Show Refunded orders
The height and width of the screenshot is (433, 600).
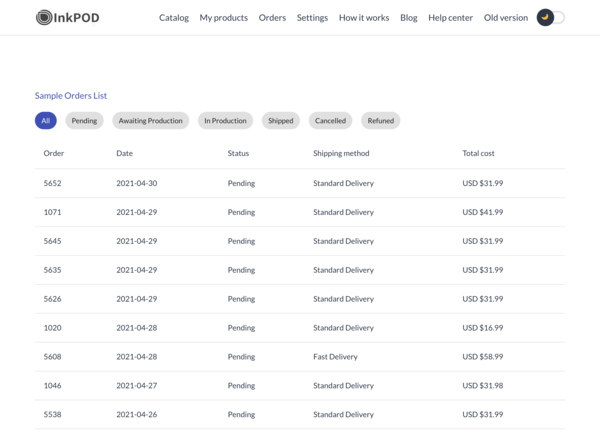(380, 120)
